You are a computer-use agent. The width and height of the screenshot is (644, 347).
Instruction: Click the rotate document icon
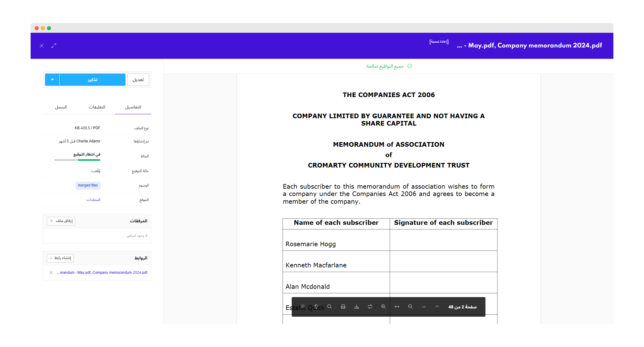370,307
